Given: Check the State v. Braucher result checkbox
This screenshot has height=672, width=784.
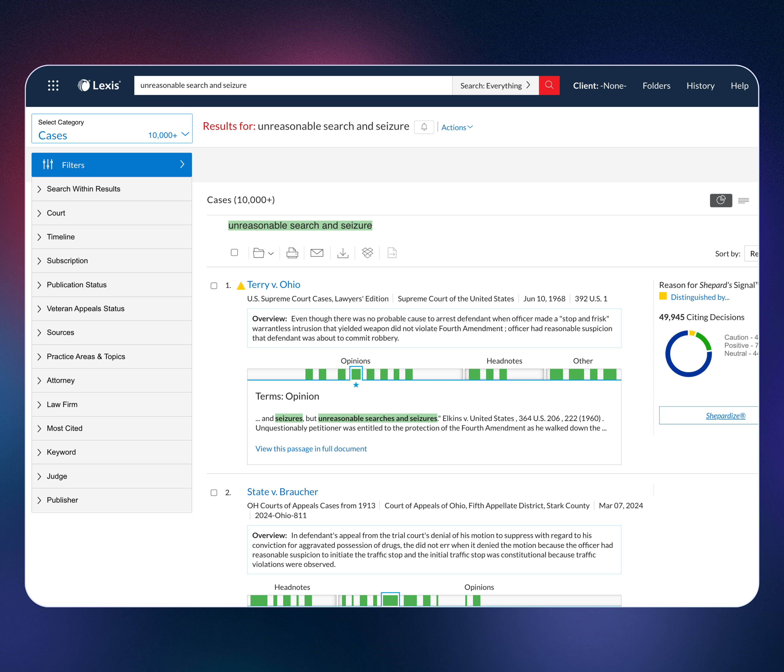Looking at the screenshot, I should click(x=214, y=493).
